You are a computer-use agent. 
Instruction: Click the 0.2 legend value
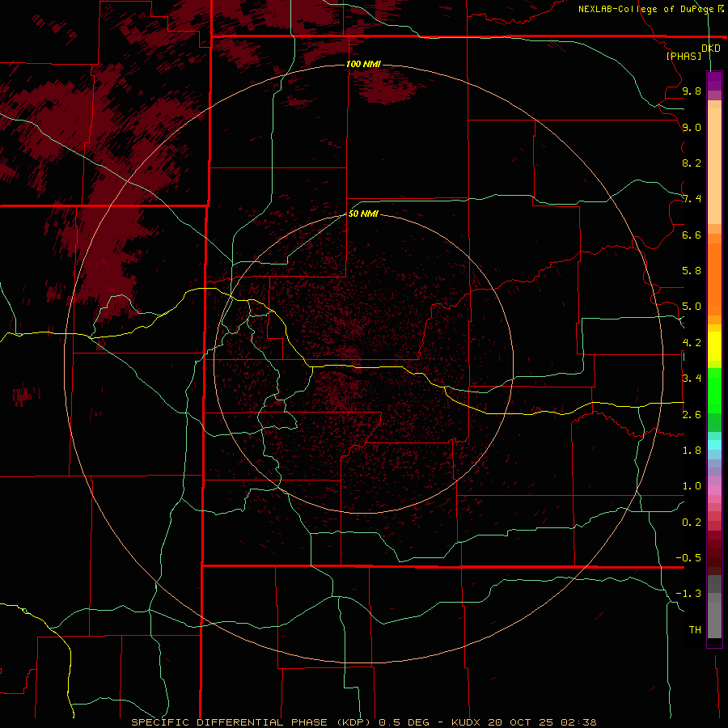coord(692,523)
